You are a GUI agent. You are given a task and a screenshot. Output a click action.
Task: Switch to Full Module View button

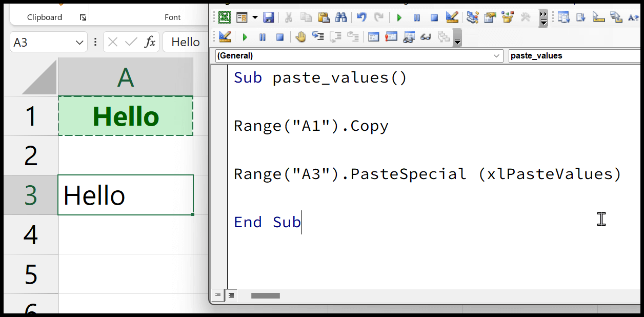(231, 295)
